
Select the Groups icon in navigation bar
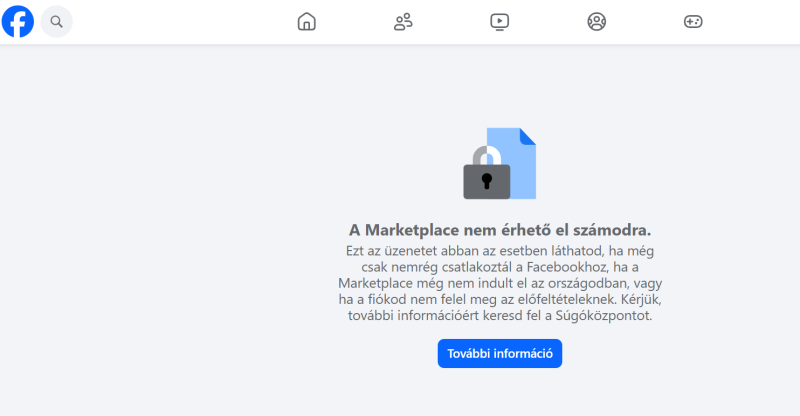(x=596, y=21)
